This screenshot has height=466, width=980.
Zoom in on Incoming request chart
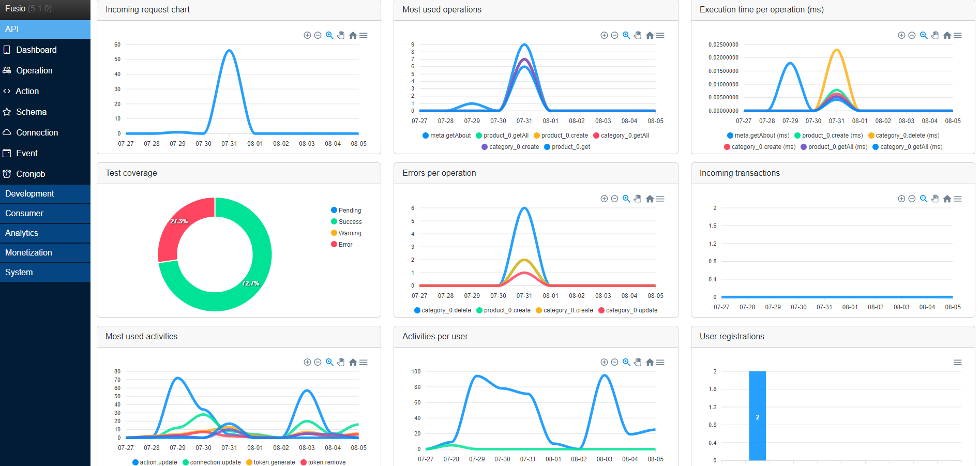(307, 35)
